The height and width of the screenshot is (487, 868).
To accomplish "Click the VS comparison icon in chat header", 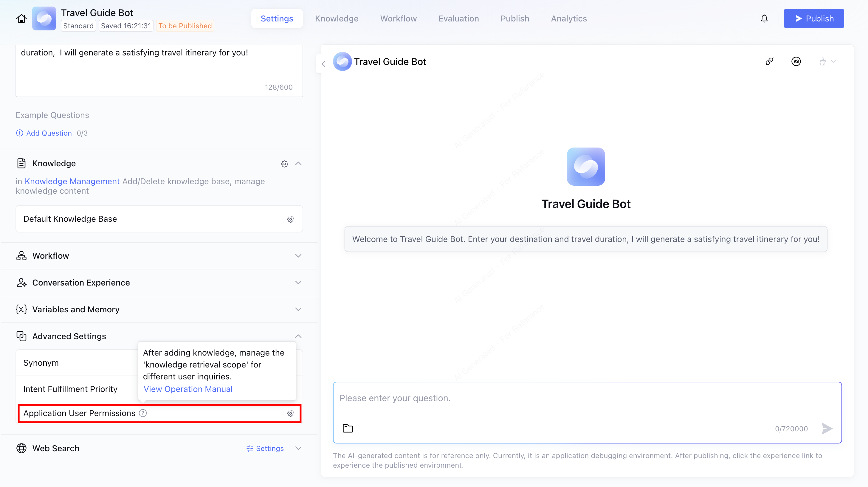I will point(796,61).
